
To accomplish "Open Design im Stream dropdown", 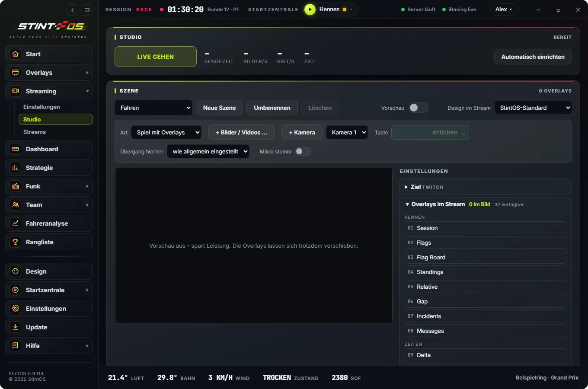I will click(533, 108).
